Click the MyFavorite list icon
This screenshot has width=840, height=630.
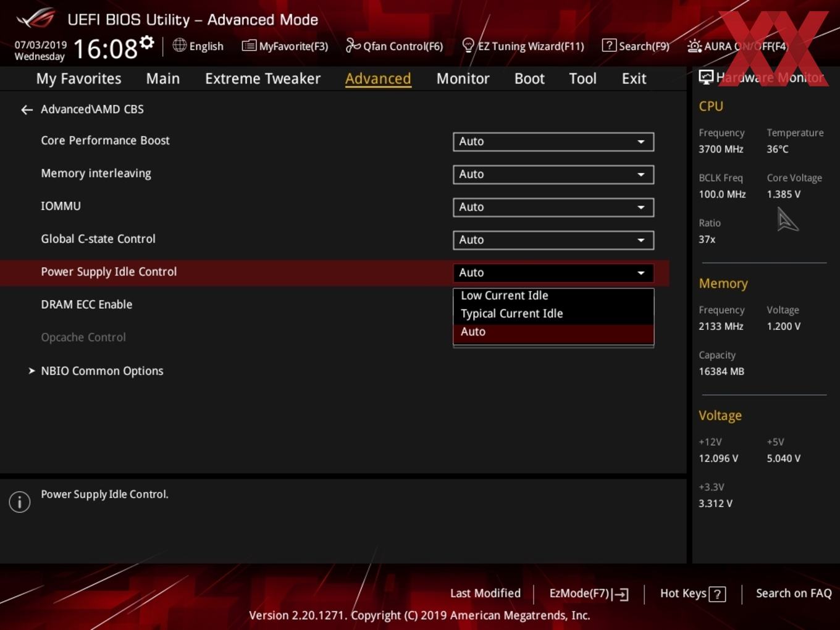(x=249, y=45)
